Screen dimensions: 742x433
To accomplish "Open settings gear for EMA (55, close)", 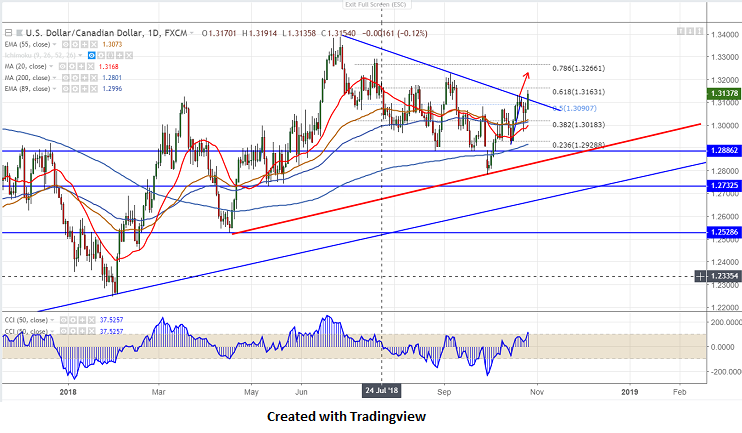I will point(75,44).
